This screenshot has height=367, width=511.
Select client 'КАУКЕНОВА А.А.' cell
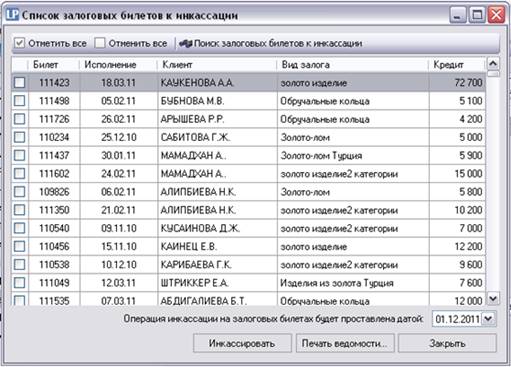pyautogui.click(x=217, y=82)
